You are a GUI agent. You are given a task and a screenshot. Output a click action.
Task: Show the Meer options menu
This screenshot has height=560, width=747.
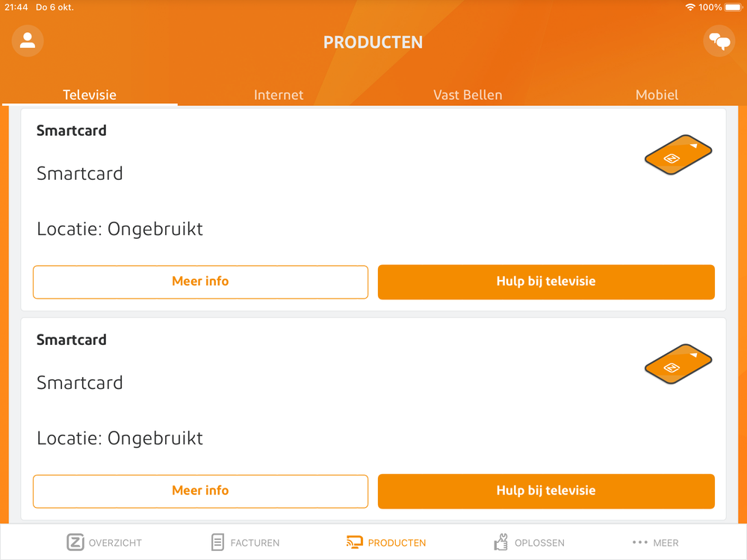pyautogui.click(x=655, y=543)
